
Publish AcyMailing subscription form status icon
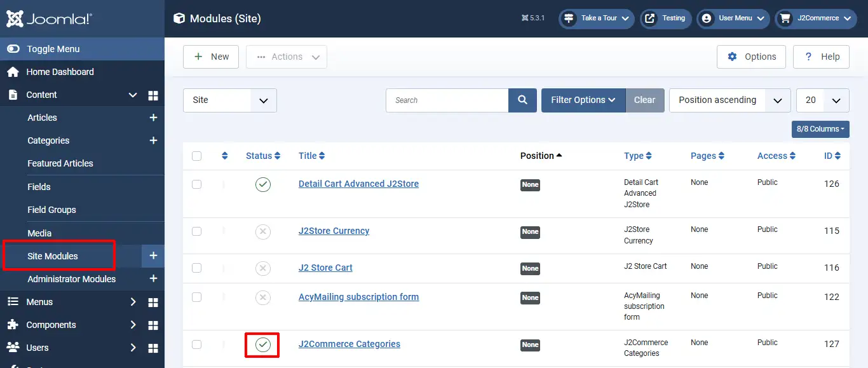pos(263,298)
